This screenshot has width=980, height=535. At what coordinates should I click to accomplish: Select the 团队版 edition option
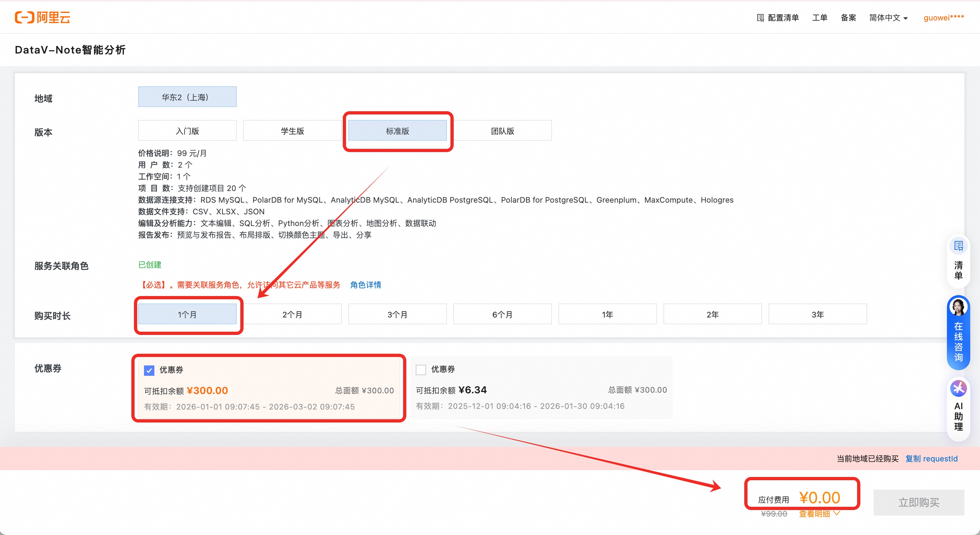click(x=502, y=131)
